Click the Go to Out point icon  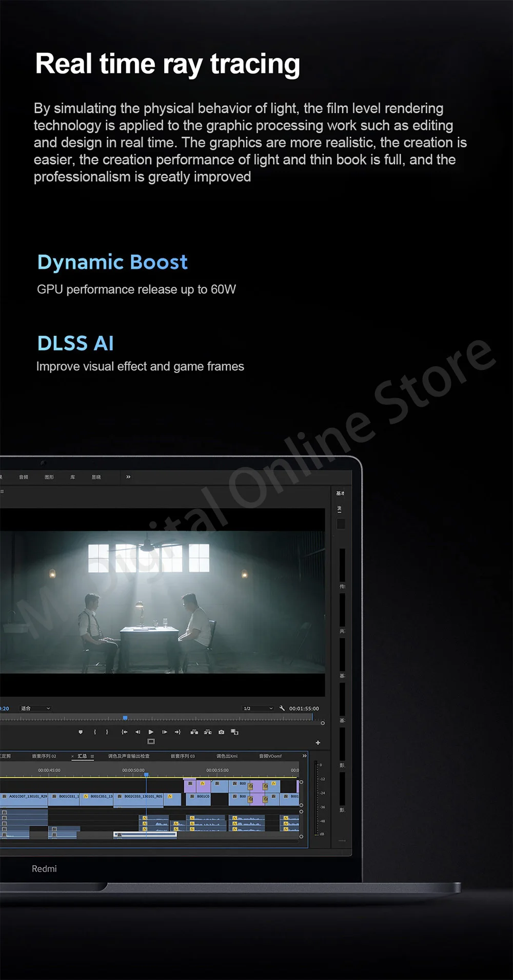(x=177, y=732)
